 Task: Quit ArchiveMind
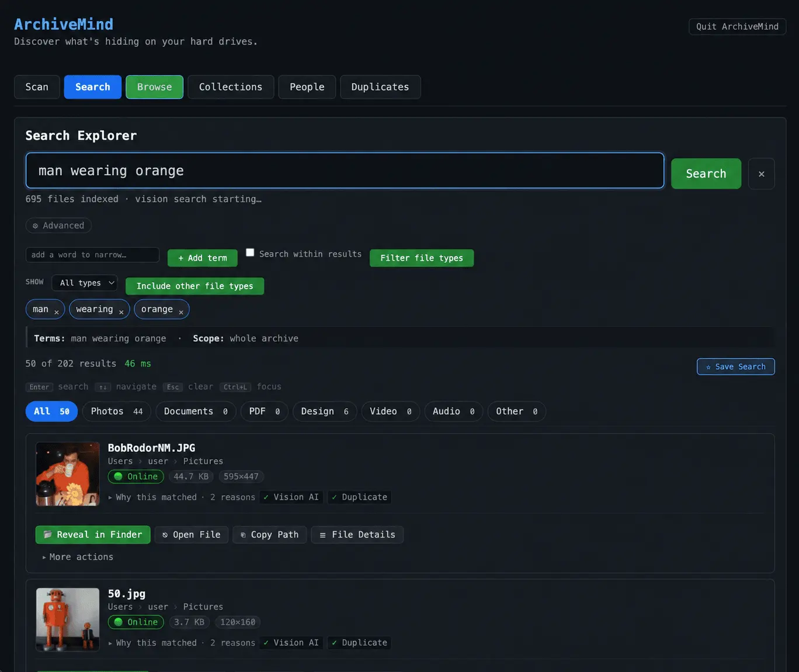coord(737,26)
